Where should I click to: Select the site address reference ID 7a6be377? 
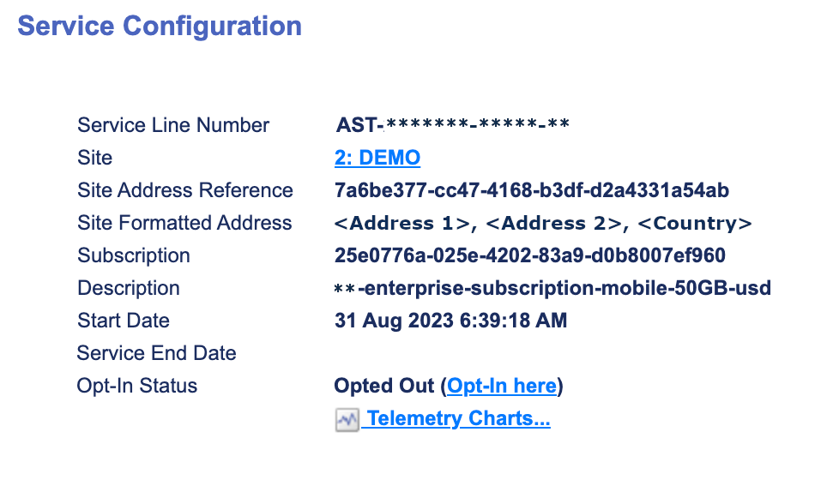(532, 190)
